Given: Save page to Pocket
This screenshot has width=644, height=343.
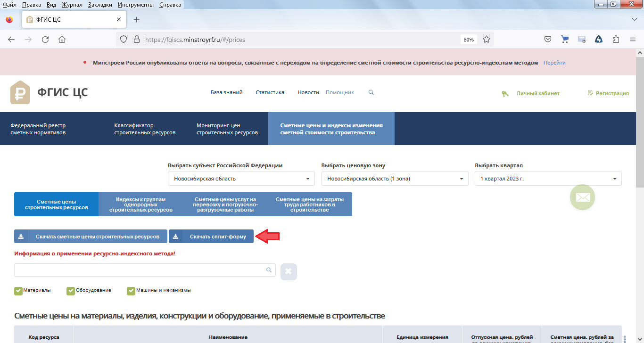Looking at the screenshot, I should tap(548, 40).
